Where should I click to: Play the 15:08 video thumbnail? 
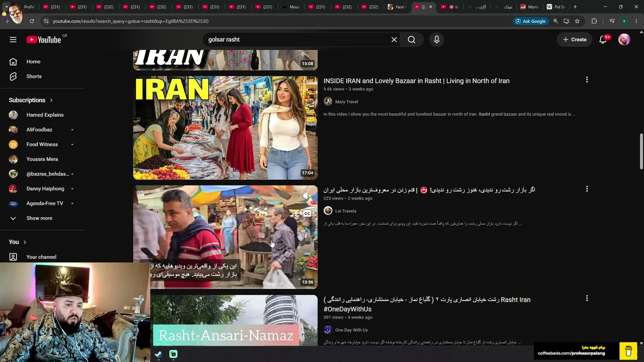tap(225, 60)
